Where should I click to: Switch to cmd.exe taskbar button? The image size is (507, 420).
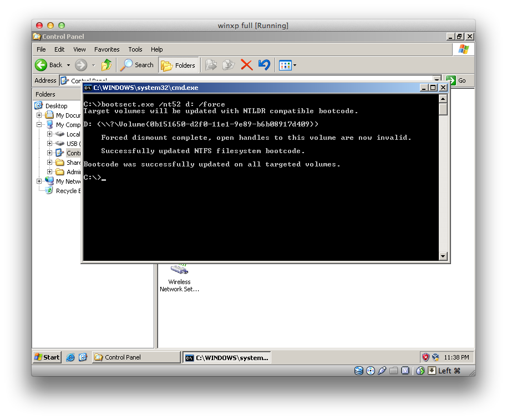[x=227, y=358]
